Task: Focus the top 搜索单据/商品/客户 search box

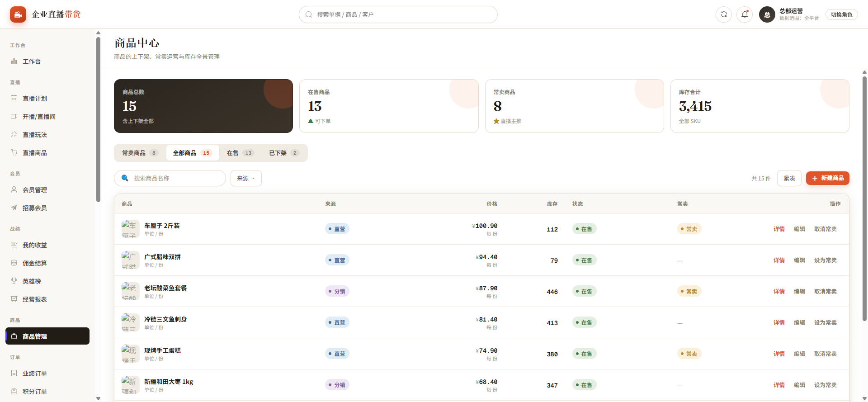Action: pyautogui.click(x=398, y=14)
